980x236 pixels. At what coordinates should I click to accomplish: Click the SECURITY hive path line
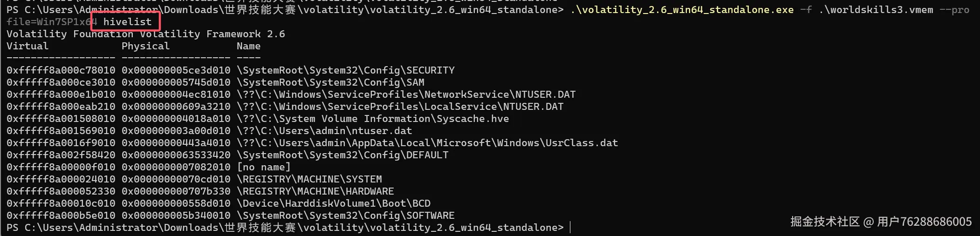tap(231, 70)
